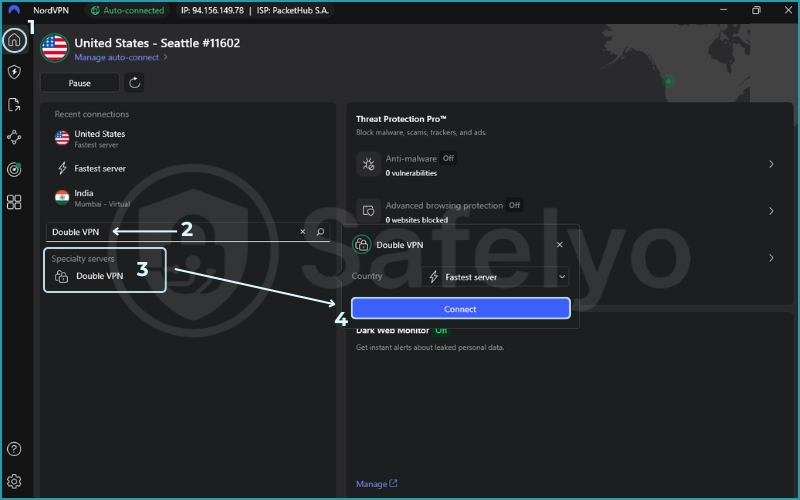Click the Manage auto-connect link
The height and width of the screenshot is (500, 800).
[x=120, y=58]
